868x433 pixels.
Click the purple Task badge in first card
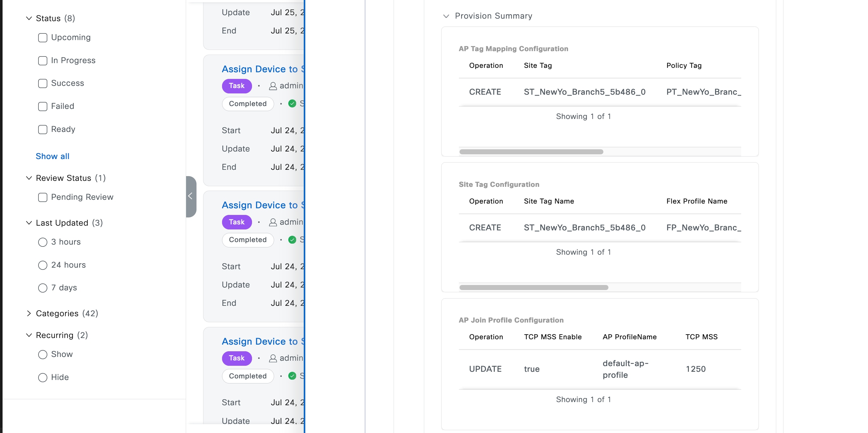tap(237, 86)
